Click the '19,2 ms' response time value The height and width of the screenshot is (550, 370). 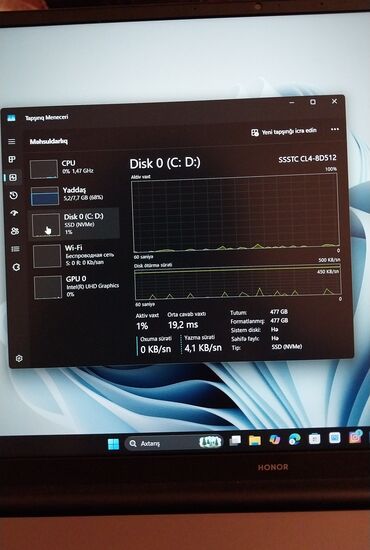183,325
